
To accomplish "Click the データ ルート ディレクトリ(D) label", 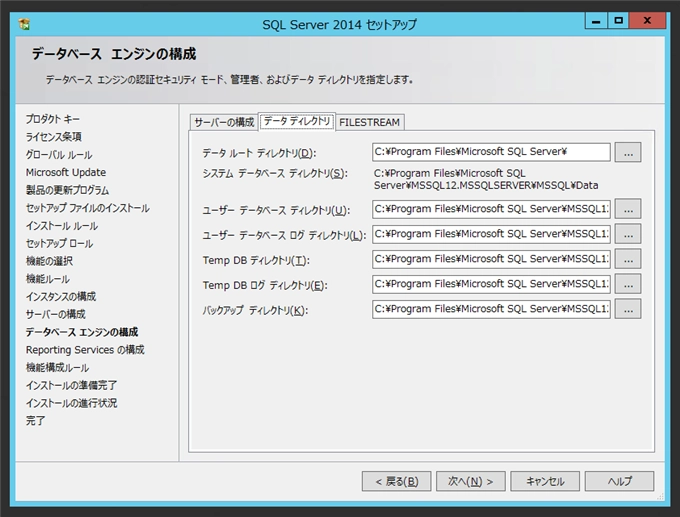I will (x=259, y=153).
